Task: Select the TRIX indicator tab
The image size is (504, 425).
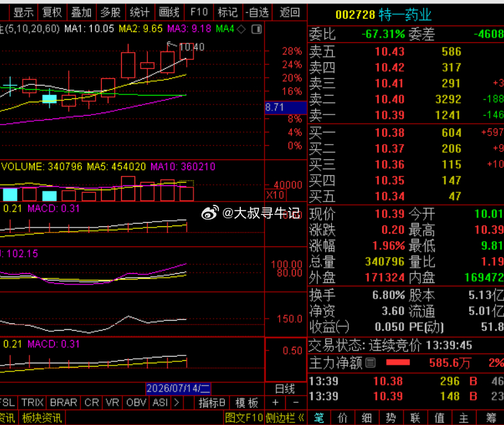Action: pyautogui.click(x=33, y=402)
